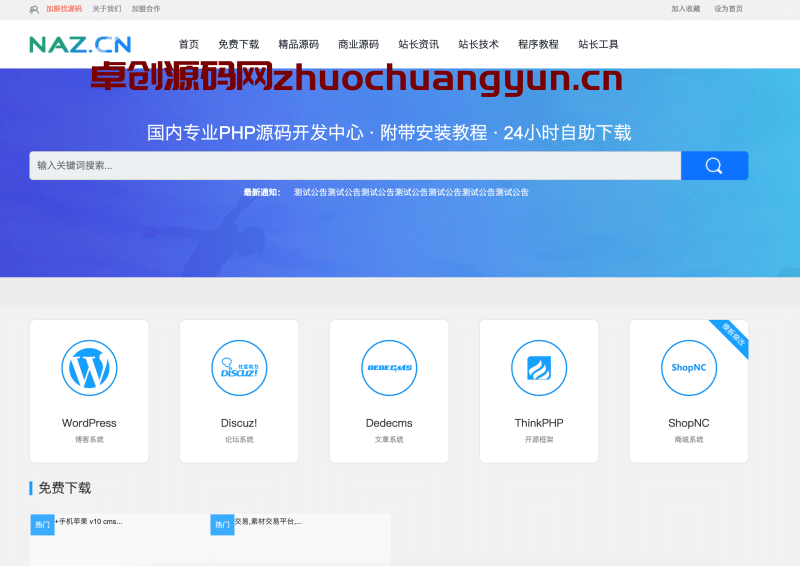Click 论坛系统 subtitle under Discuz!
This screenshot has height=566, width=800.
click(239, 439)
